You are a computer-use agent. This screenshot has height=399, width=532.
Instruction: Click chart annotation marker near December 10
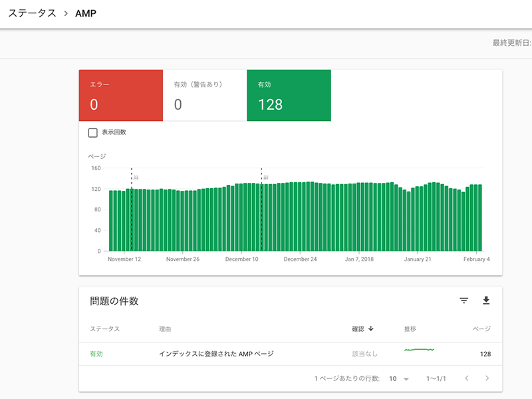tap(265, 178)
